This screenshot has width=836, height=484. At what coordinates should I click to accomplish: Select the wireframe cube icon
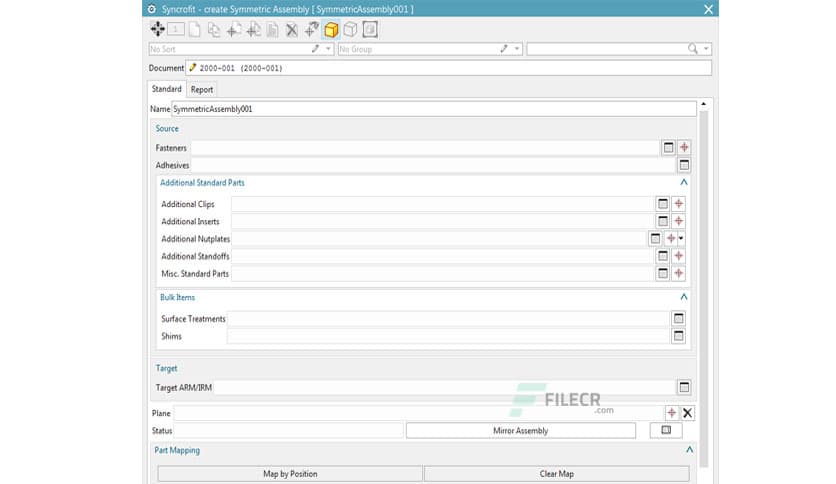350,29
